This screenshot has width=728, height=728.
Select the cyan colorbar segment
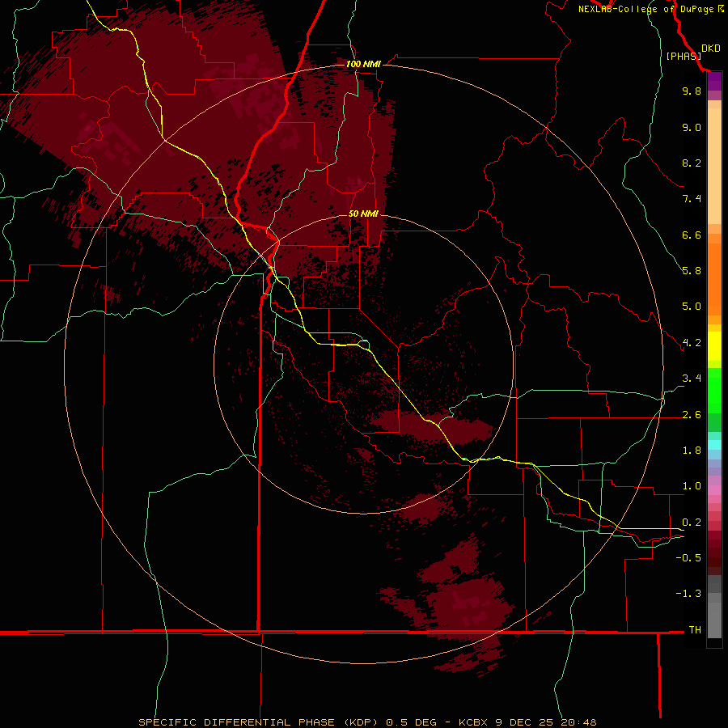point(714,445)
